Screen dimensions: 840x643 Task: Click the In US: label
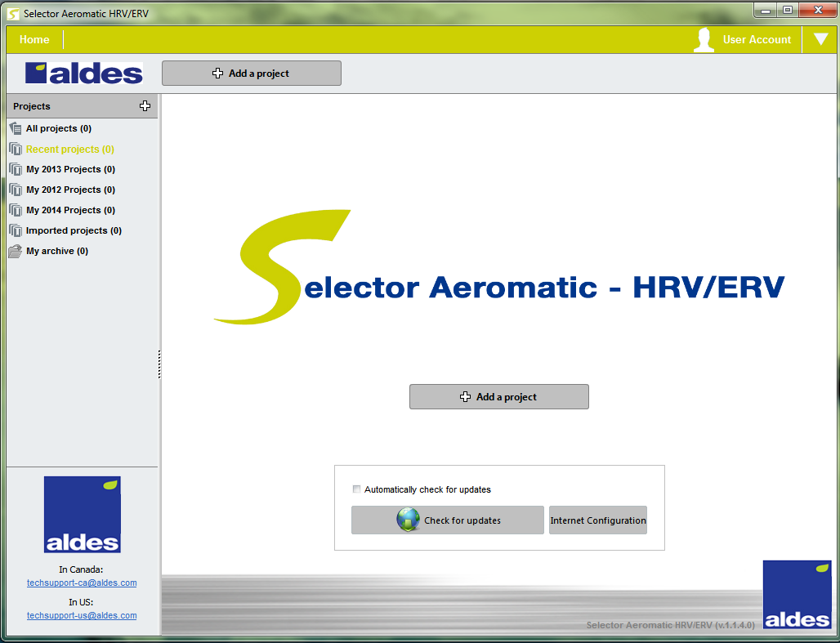point(81,602)
